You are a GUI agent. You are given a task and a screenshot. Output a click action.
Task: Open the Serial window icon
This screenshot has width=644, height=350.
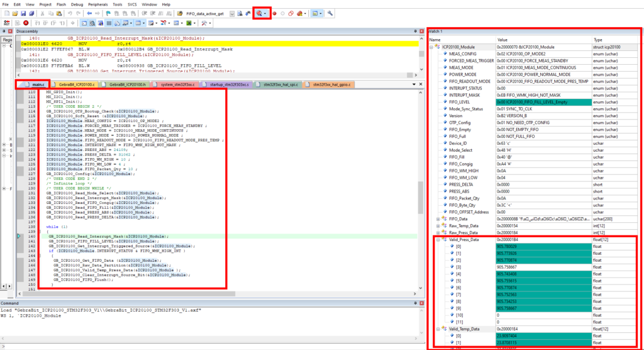pyautogui.click(x=151, y=23)
